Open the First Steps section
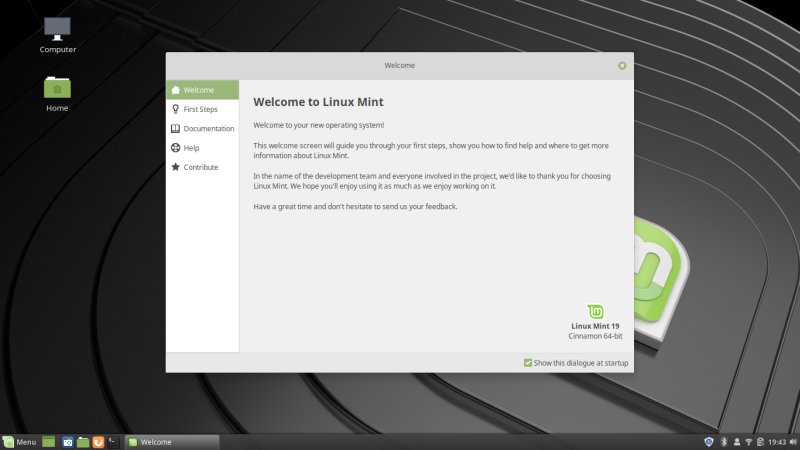This screenshot has height=450, width=800. point(203,109)
